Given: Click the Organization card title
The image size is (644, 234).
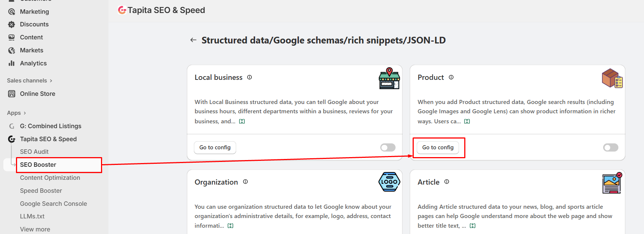Looking at the screenshot, I should 216,182.
